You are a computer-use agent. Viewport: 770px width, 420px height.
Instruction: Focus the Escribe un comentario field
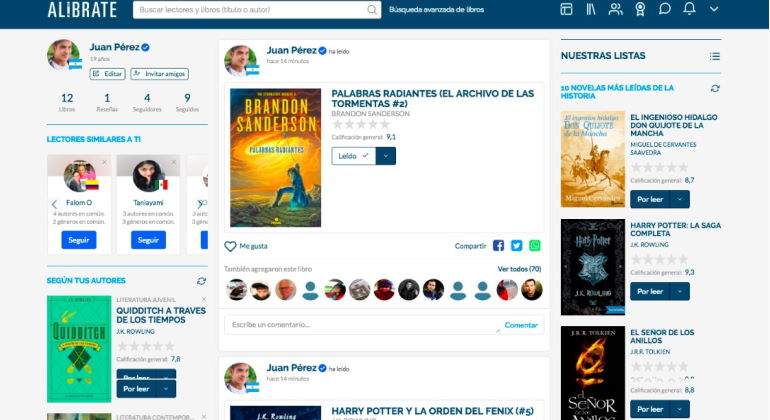tap(363, 325)
